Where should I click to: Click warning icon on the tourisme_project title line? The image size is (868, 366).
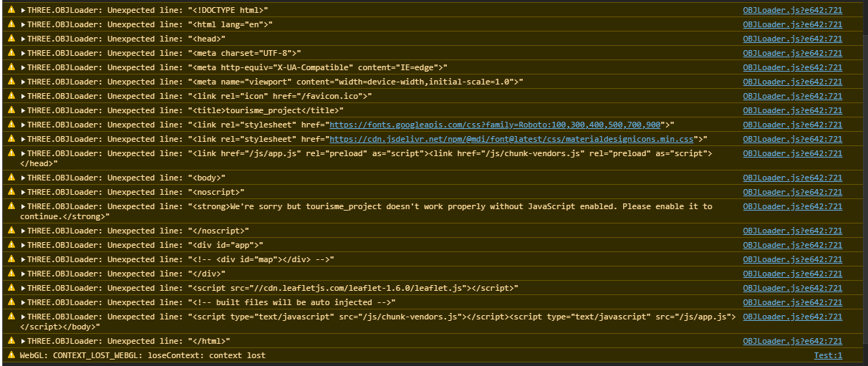(x=11, y=110)
